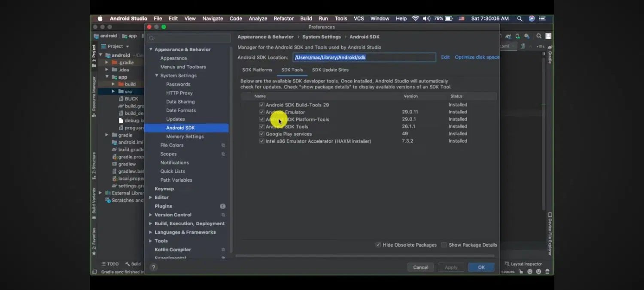Click the Sync Project with Gradle icon
The height and width of the screenshot is (290, 644).
pos(508,37)
